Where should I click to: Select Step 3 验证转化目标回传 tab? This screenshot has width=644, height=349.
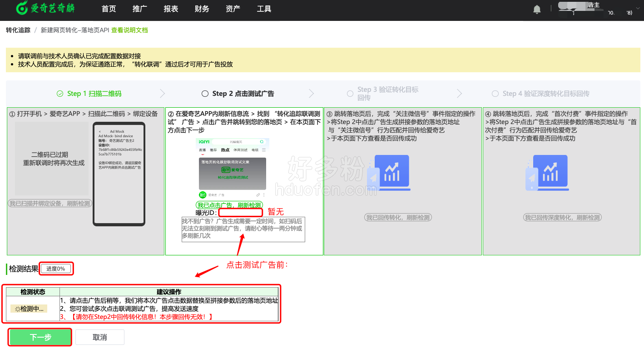[383, 94]
